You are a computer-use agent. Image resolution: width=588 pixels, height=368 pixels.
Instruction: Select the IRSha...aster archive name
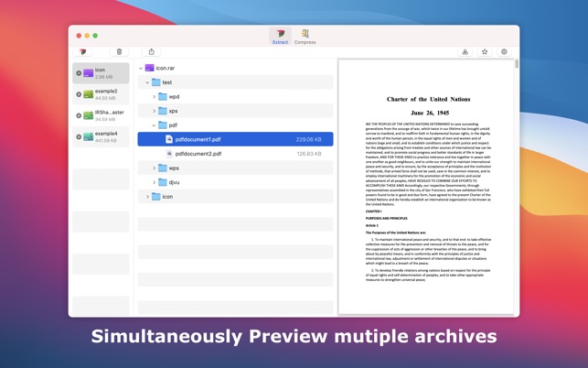coord(110,113)
